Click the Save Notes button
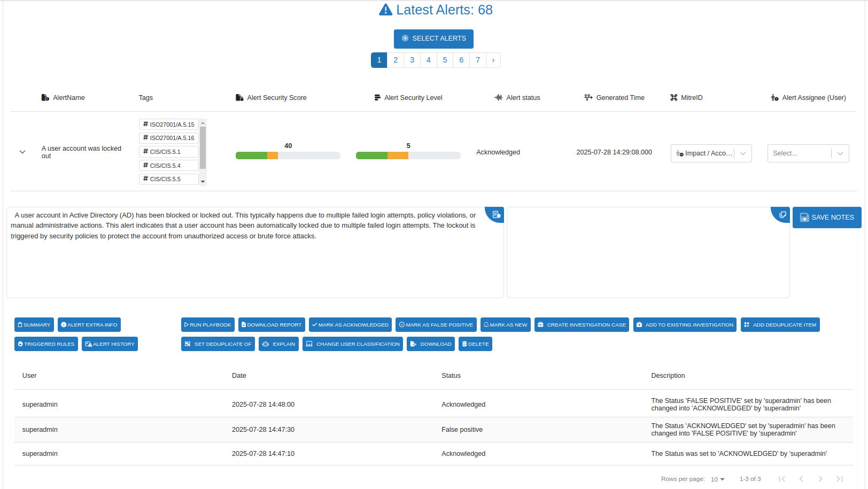The width and height of the screenshot is (868, 489). point(826,218)
